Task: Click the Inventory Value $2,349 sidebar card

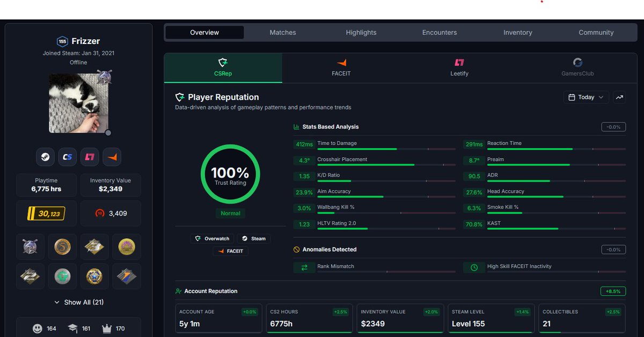Action: tap(111, 185)
